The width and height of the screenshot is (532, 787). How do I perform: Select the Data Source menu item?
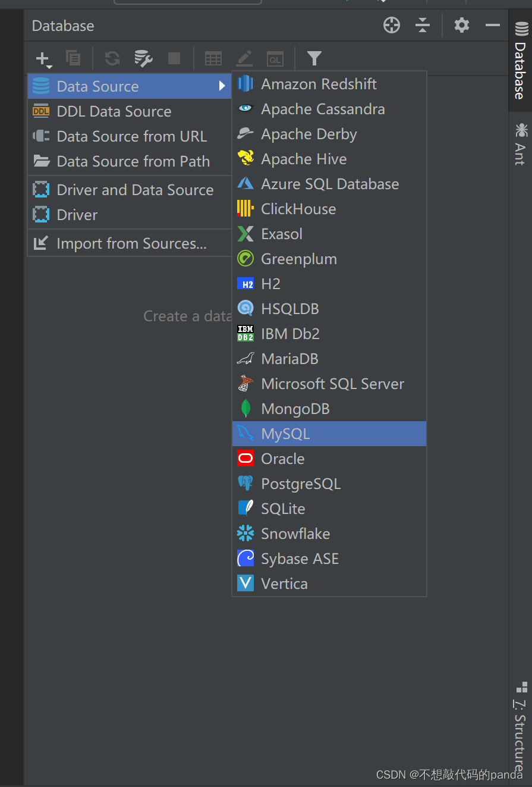[130, 86]
